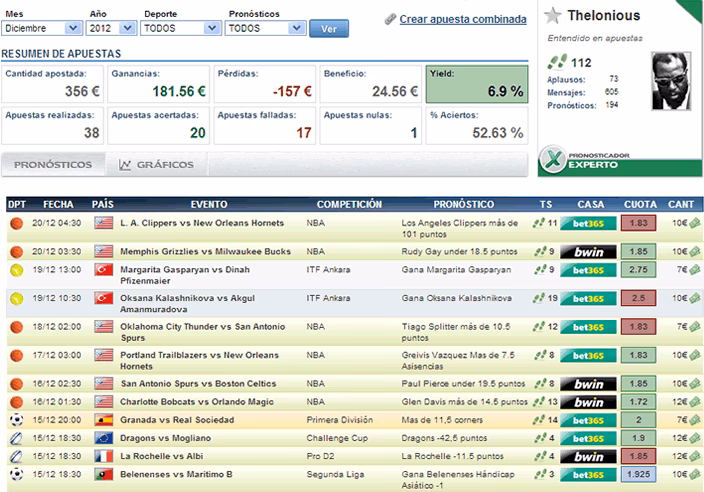Click basketball icon in Clippers vs Hornets row

tap(16, 224)
